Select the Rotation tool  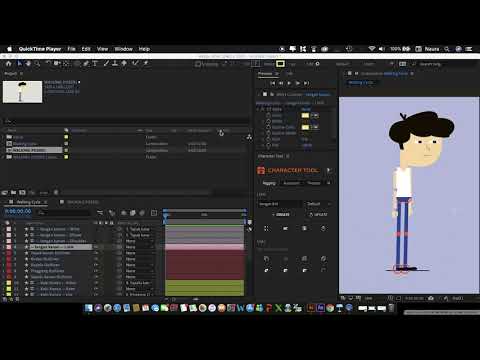(x=48, y=63)
